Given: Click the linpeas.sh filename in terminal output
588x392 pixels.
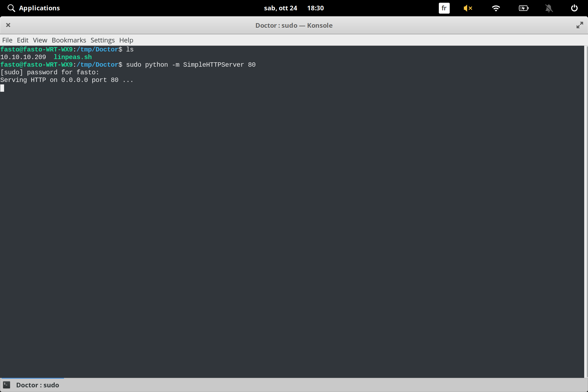Looking at the screenshot, I should 72,57.
